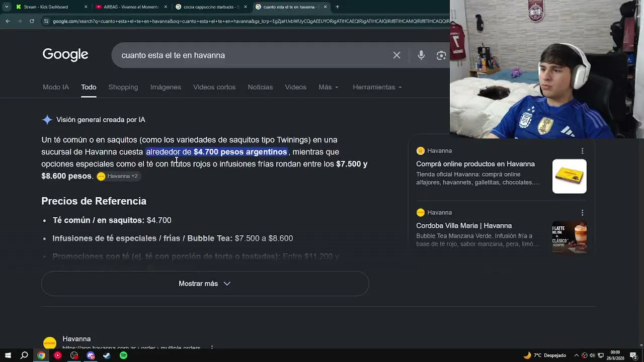
Task: Expand the AI overview with Mostrar más
Action: tap(205, 284)
